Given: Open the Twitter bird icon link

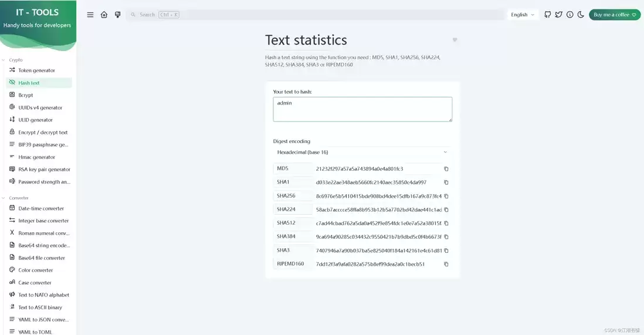Looking at the screenshot, I should coord(558,15).
